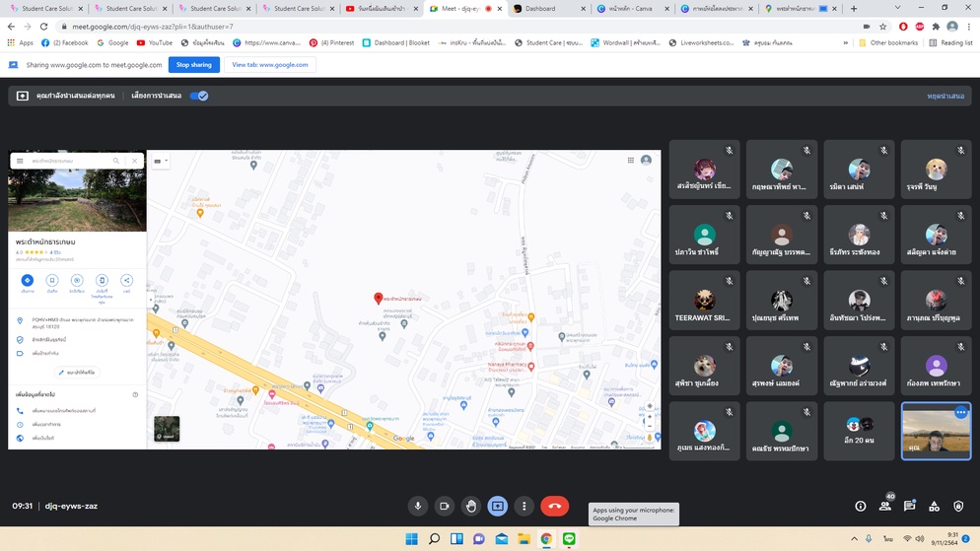The image size is (980, 551).
Task: Open Chrome tab search dropdown
Action: click(897, 8)
